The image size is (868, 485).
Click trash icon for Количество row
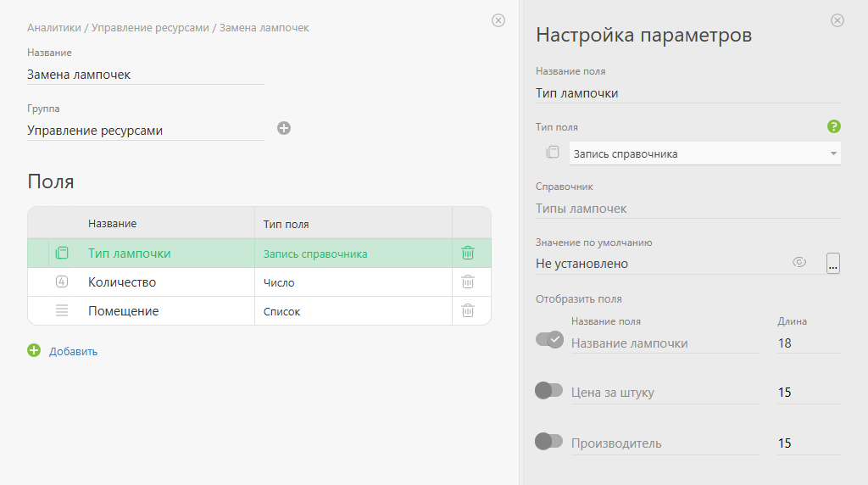(467, 282)
